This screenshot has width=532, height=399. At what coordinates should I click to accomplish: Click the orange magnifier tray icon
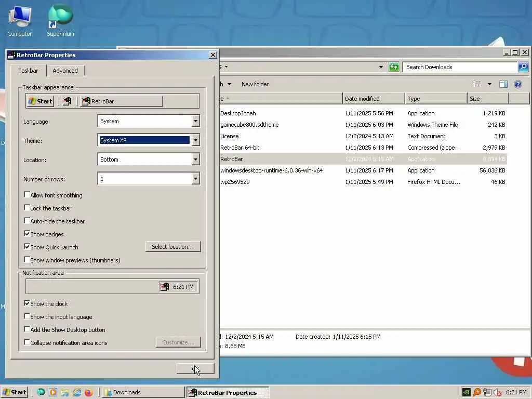pos(477,392)
